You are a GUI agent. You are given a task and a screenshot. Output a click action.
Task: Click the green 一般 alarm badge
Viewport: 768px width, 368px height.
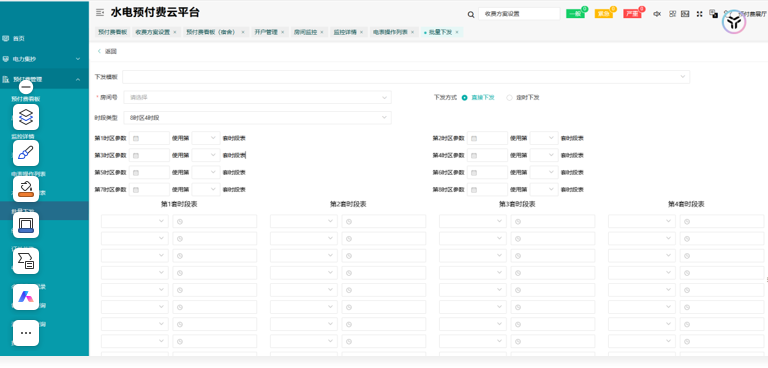pos(576,14)
